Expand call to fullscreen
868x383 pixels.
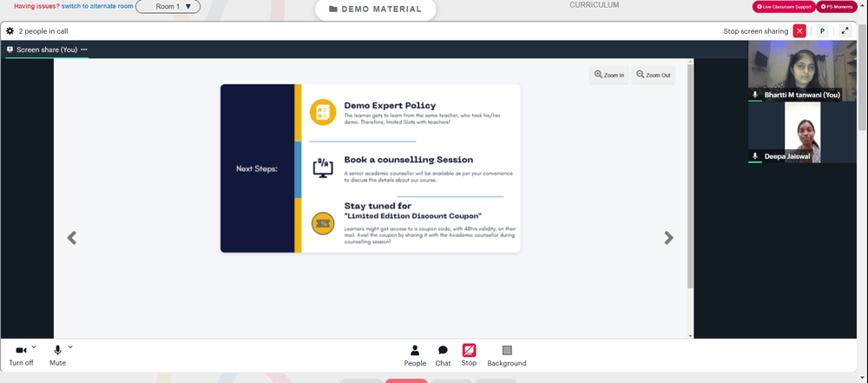tap(845, 31)
